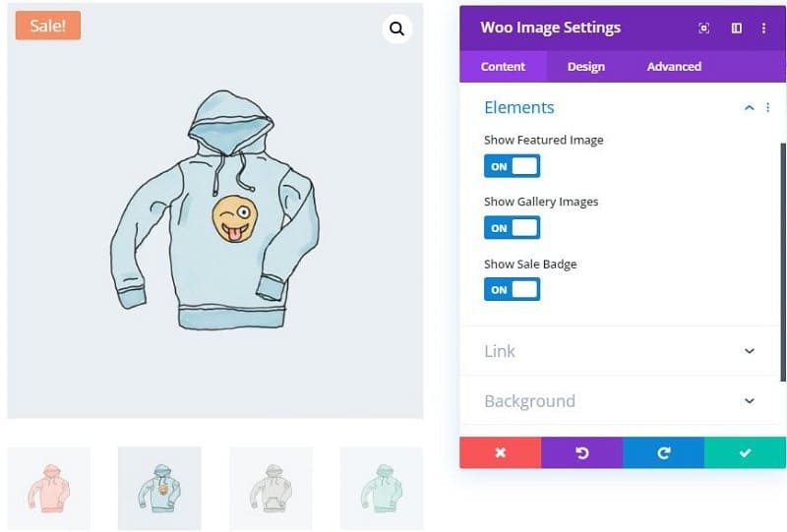Click the split-column layout icon in header

(x=736, y=29)
